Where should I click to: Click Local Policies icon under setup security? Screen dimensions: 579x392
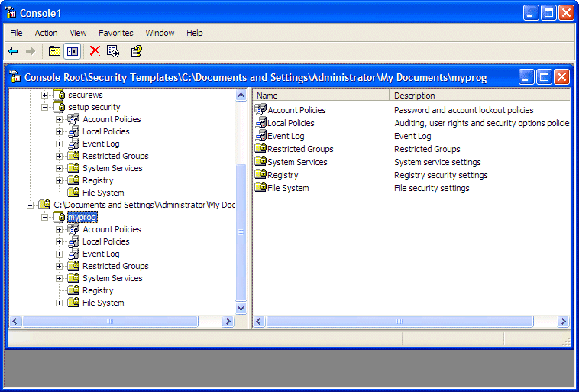pyautogui.click(x=73, y=131)
